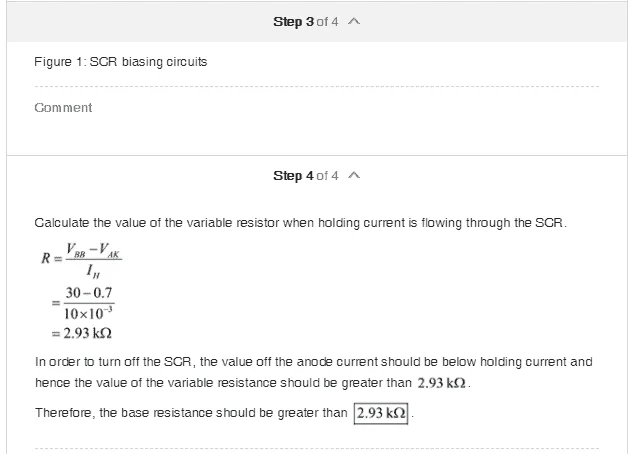Viewport: 631px width, 454px height.
Task: Click the '10×10⁻³' denominator value
Action: pos(88,313)
